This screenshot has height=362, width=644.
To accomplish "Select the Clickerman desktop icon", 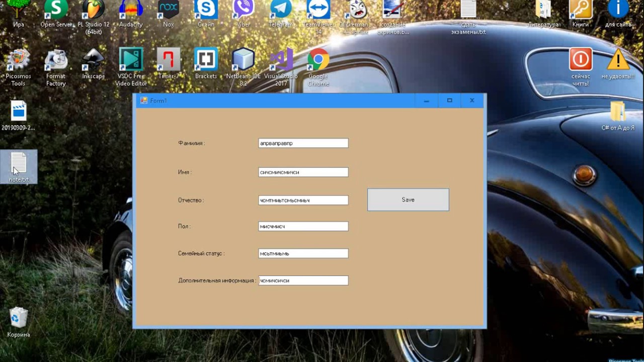I will [x=356, y=17].
